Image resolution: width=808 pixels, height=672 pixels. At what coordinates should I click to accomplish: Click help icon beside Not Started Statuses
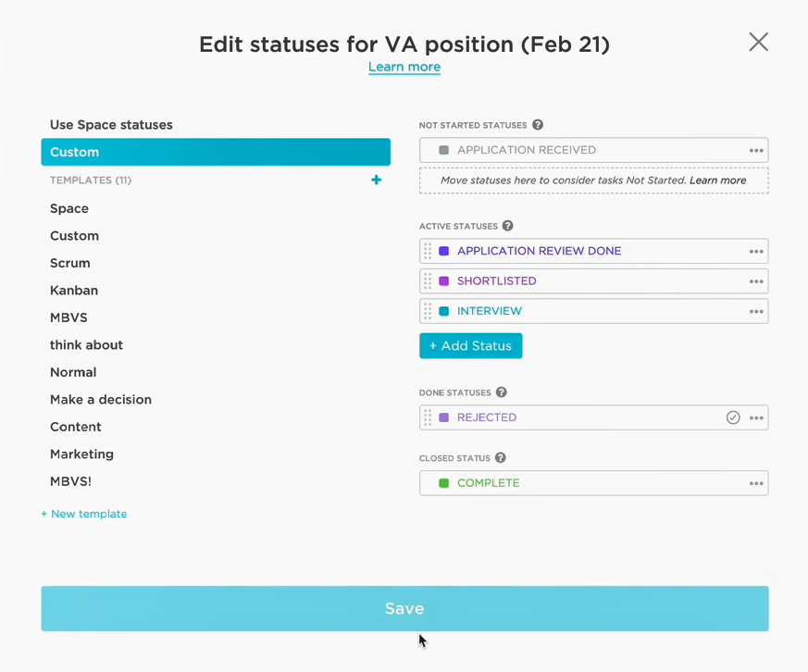pyautogui.click(x=538, y=125)
